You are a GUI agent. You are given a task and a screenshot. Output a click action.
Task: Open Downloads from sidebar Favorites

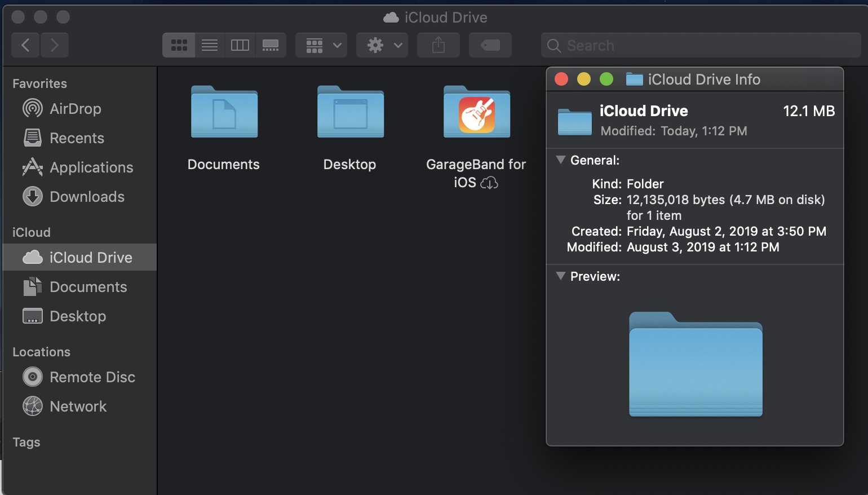[87, 197]
